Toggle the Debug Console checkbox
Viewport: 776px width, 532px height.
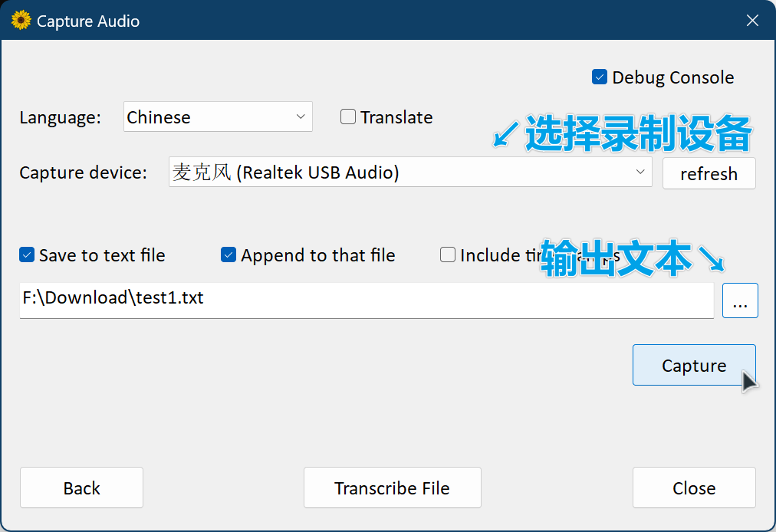(600, 77)
